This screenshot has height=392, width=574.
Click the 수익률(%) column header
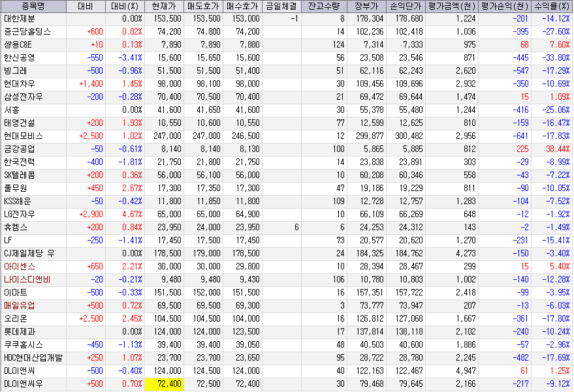pos(552,7)
